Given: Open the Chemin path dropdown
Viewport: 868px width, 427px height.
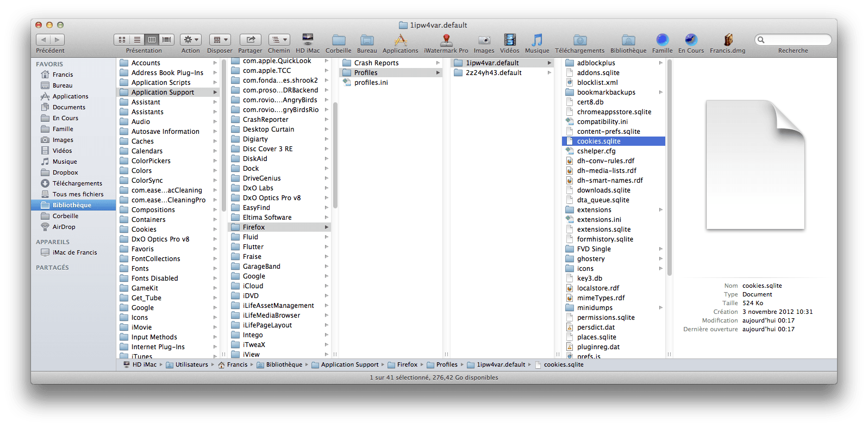Looking at the screenshot, I should [279, 40].
